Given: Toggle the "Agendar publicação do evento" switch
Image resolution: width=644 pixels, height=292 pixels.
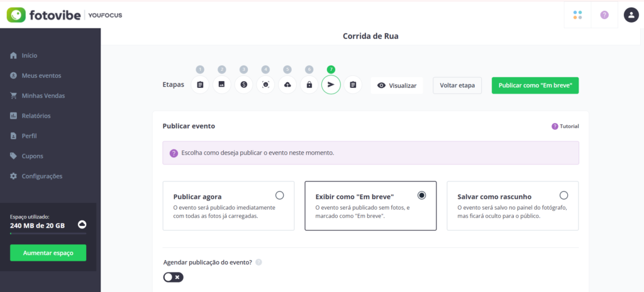Looking at the screenshot, I should (x=174, y=278).
